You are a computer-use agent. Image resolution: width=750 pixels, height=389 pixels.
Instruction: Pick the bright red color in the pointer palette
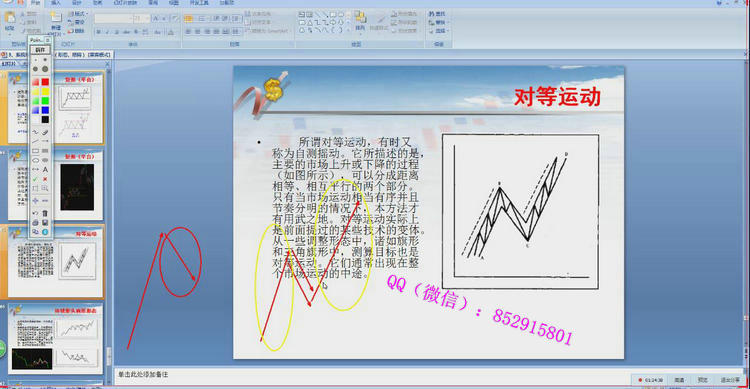coord(45,82)
